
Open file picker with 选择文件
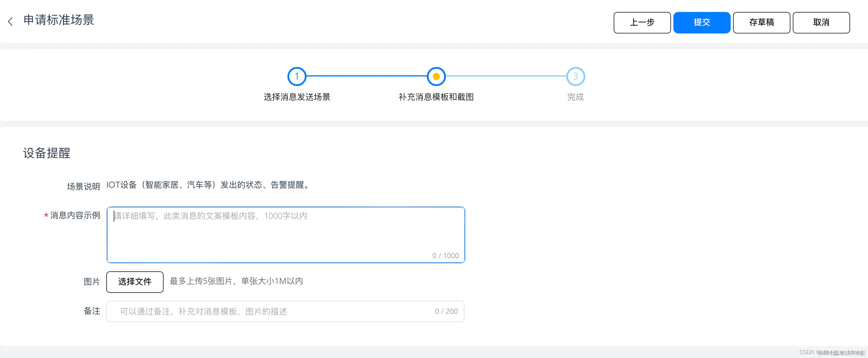tap(134, 282)
